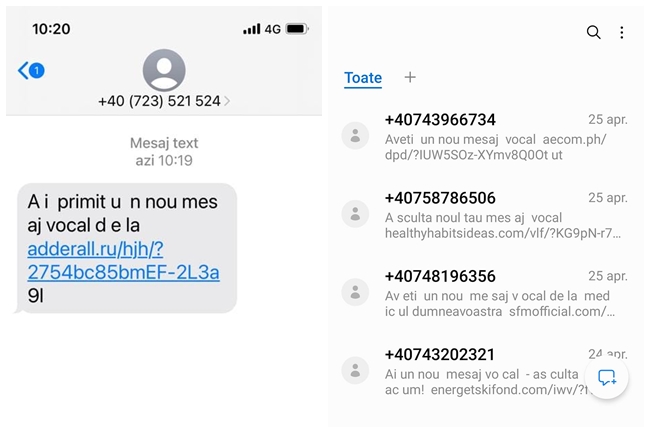This screenshot has height=433, width=650.
Task: Tap avatar next to +40743202321
Action: pyautogui.click(x=355, y=369)
